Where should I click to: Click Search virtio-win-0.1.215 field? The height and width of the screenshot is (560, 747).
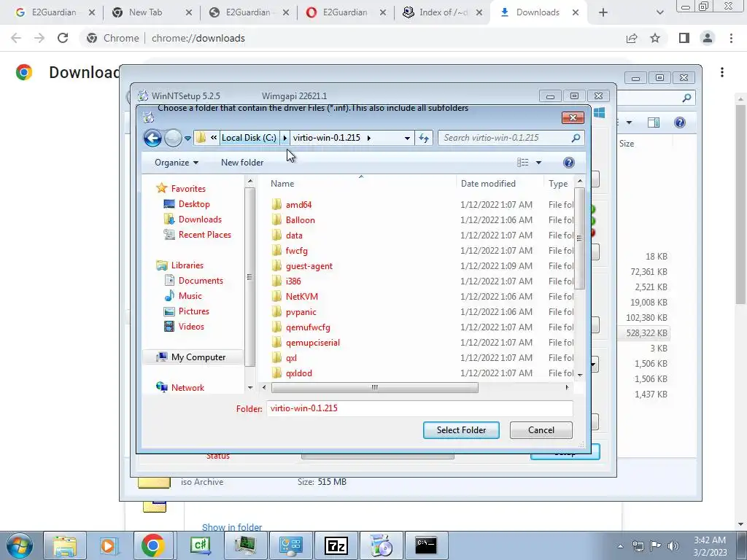[511, 138]
